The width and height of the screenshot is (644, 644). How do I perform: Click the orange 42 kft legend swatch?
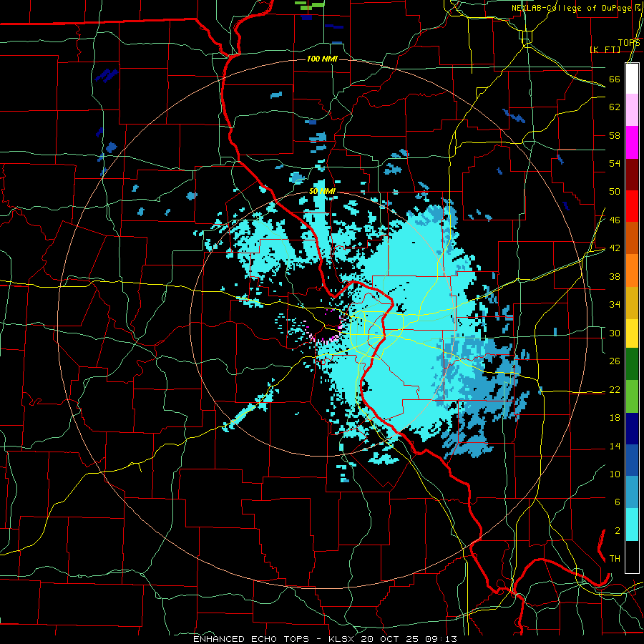pyautogui.click(x=632, y=270)
